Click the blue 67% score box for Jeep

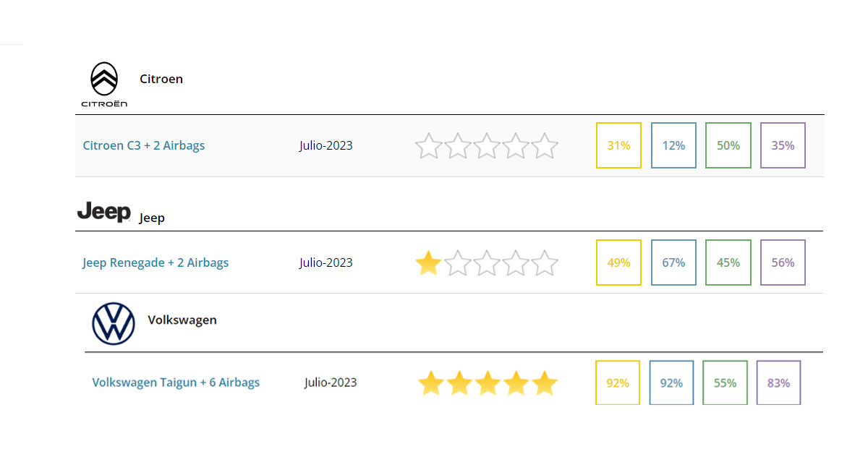point(673,262)
